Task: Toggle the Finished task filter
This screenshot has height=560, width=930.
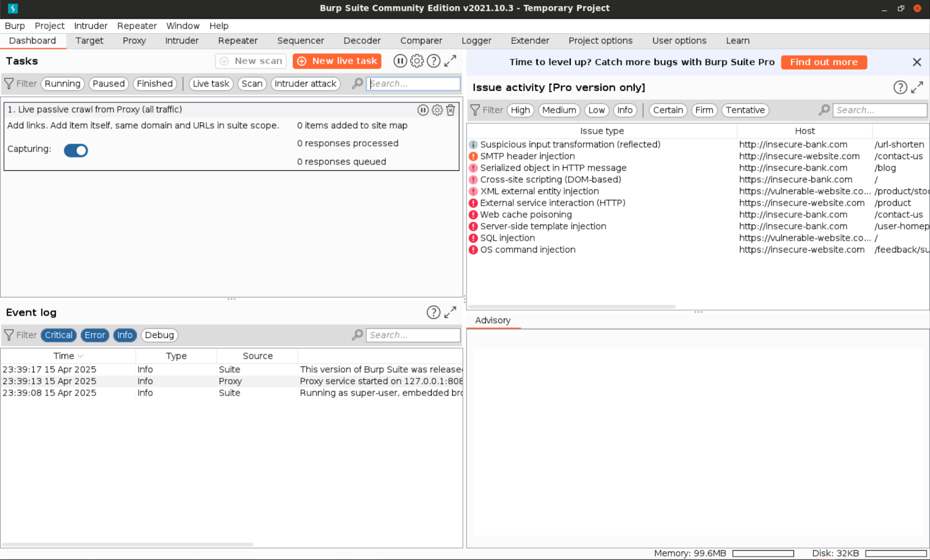Action: [x=155, y=84]
